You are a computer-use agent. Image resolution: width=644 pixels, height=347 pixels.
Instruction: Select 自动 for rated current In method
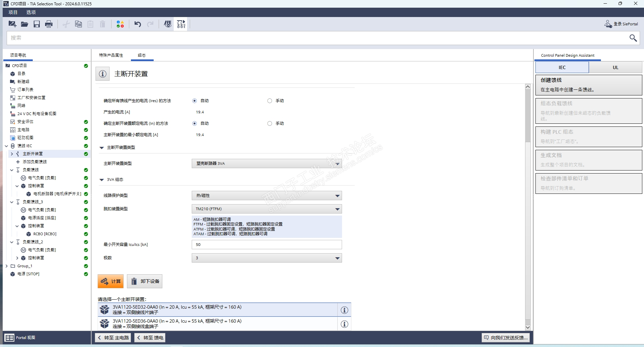[194, 123]
